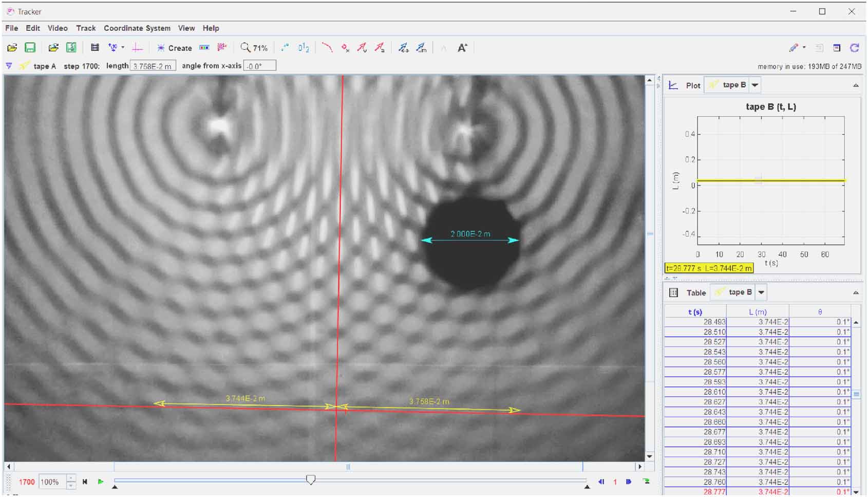Image resolution: width=868 pixels, height=497 pixels.
Task: Expand the calibration tools dropdown arrow
Action: tap(123, 47)
